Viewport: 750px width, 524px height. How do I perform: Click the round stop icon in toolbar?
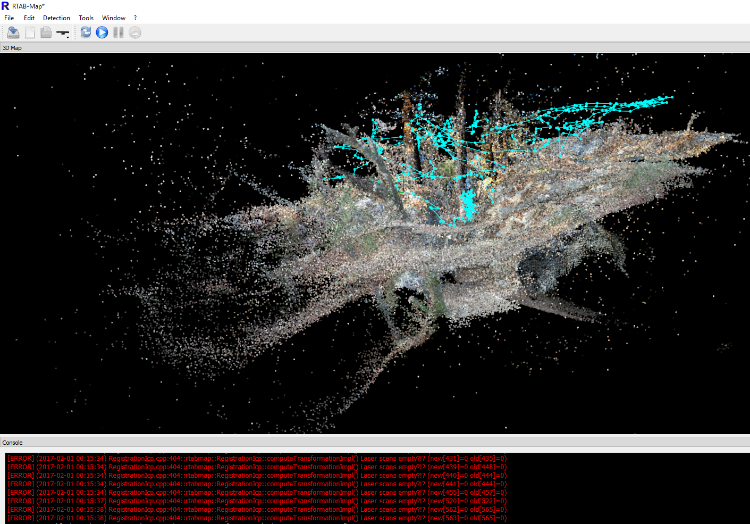coord(135,33)
